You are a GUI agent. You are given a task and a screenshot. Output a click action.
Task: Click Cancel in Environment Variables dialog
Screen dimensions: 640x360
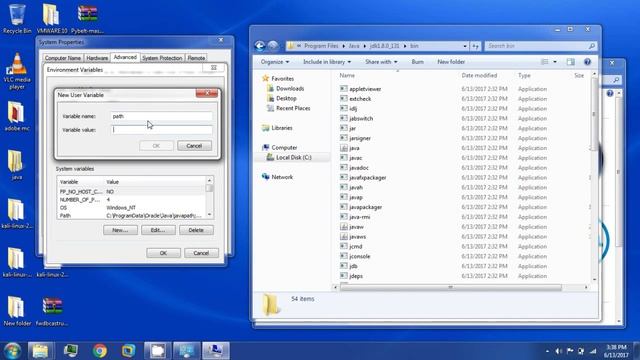coord(201,253)
